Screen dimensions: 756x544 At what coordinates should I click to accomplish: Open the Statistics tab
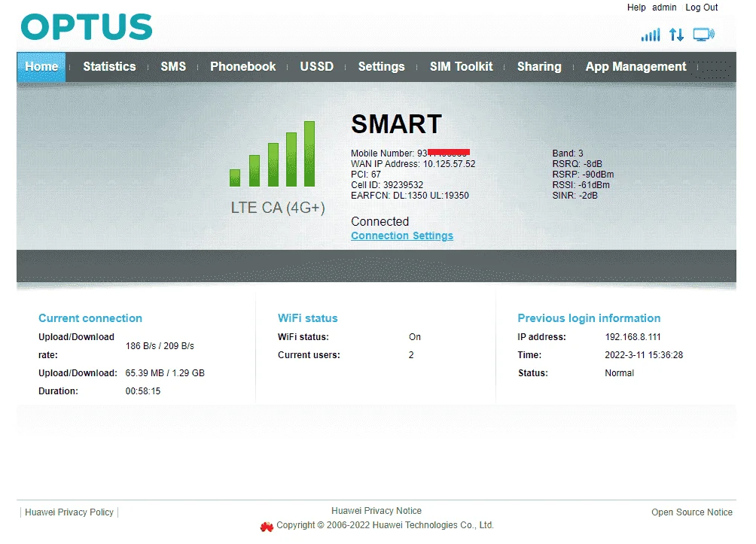109,66
